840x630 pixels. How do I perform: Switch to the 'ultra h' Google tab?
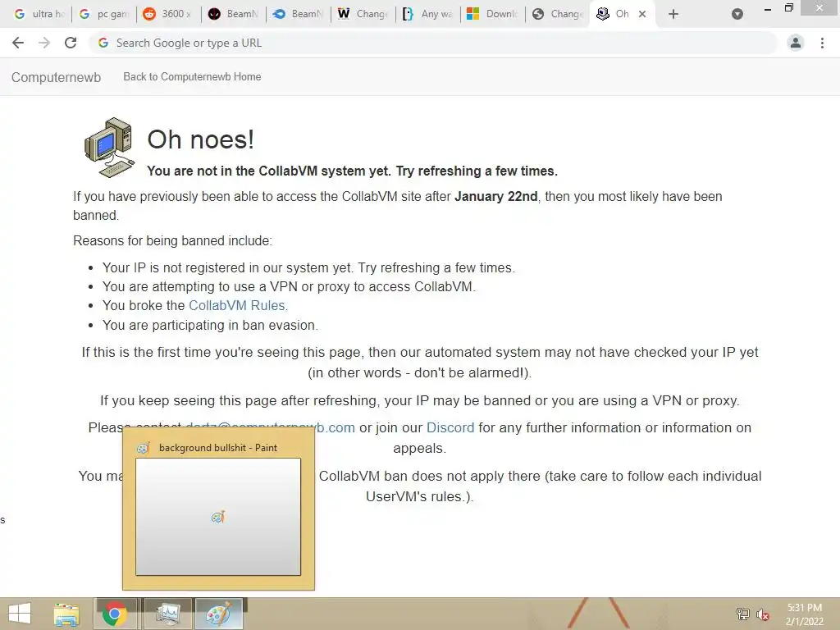(39, 14)
